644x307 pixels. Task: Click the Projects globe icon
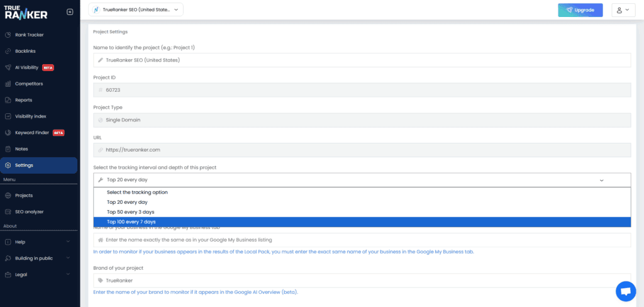[8, 196]
